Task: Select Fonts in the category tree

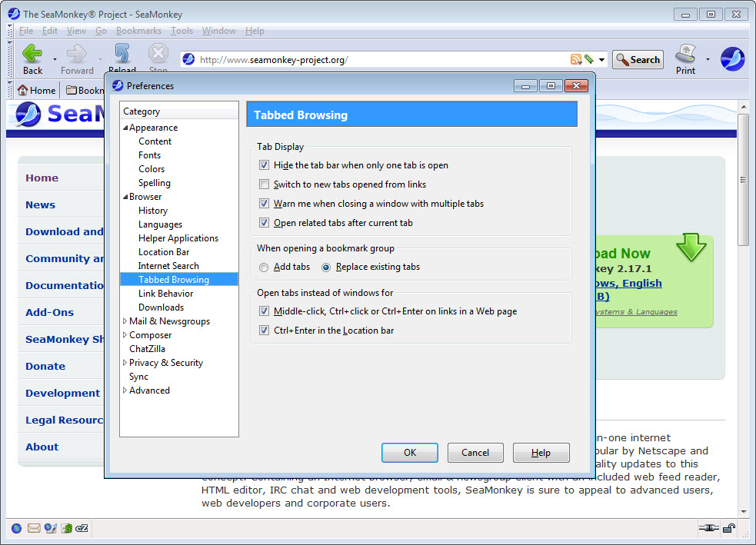Action: click(x=149, y=155)
